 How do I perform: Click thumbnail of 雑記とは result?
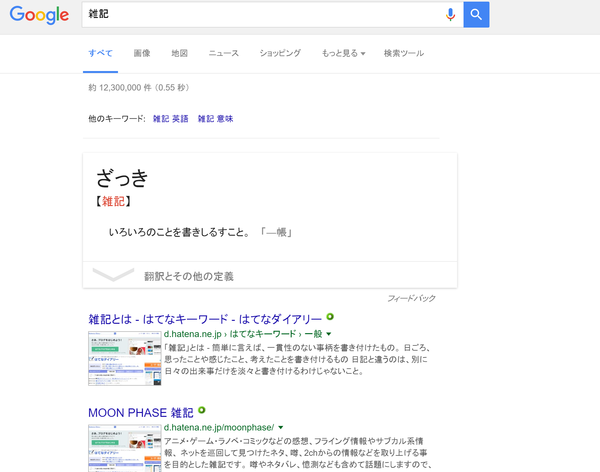[125, 358]
